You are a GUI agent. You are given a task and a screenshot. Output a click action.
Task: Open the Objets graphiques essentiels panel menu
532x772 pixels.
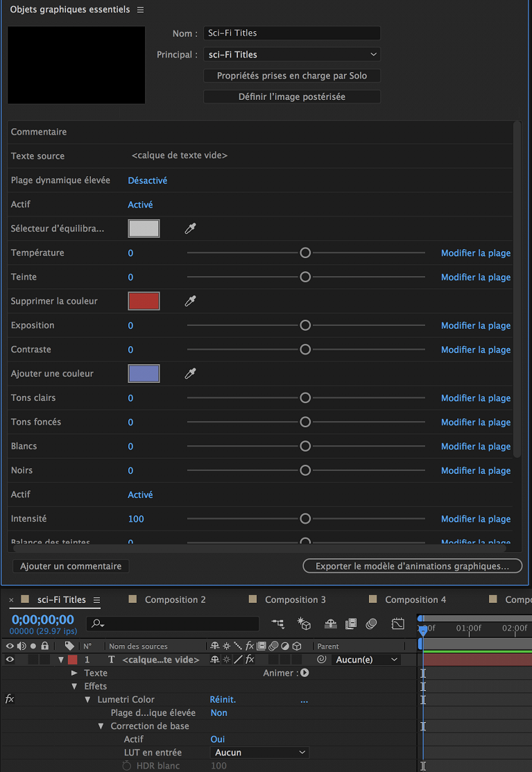click(x=141, y=10)
